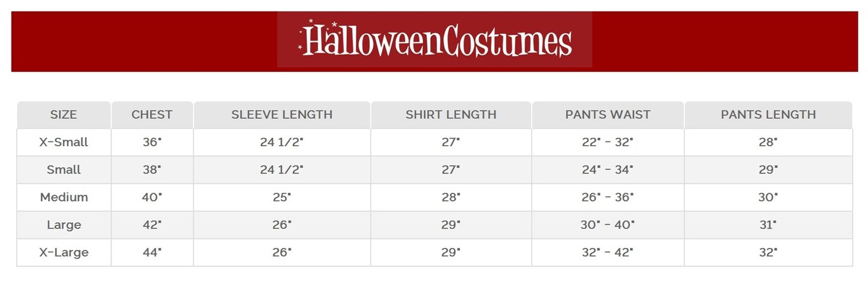This screenshot has height=283, width=868.
Task: Click the 30" - 40" pants waist cell
Action: [608, 225]
